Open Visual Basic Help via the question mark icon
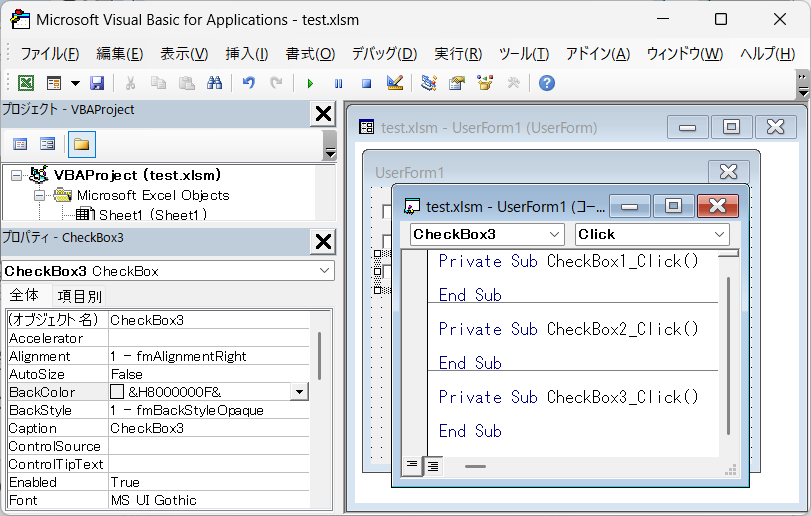Image resolution: width=811 pixels, height=516 pixels. (547, 83)
